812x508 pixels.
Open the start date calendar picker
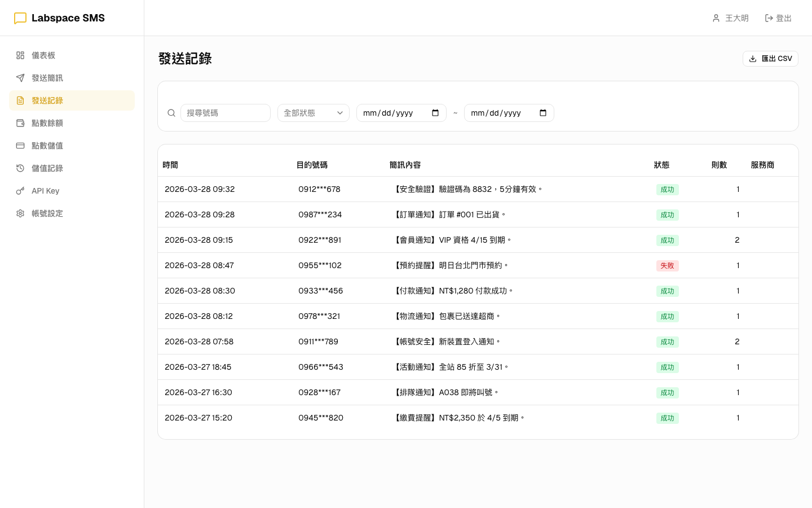click(435, 113)
